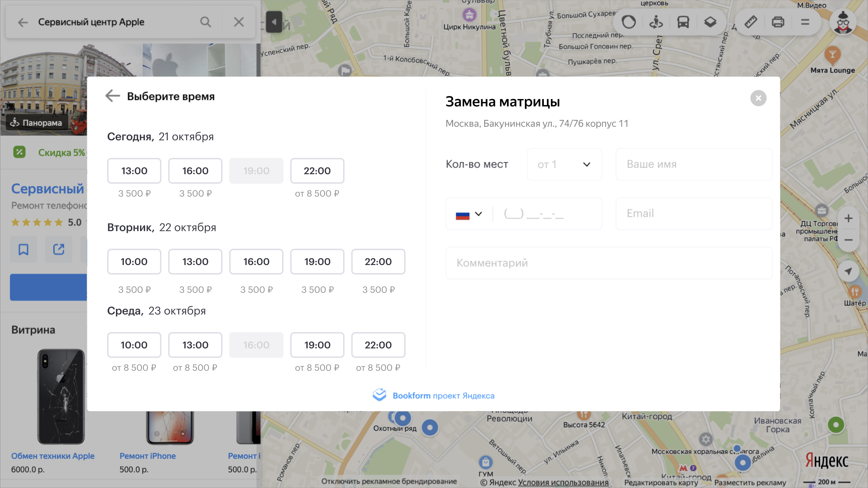Open panoramas via the street view icon
Viewport: 868px width, 488px height.
656,22
